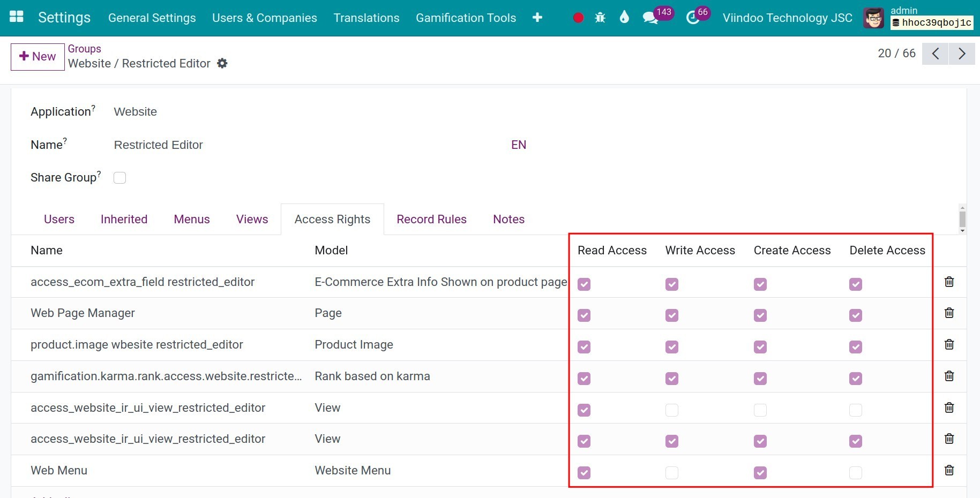Toggle Read Access for Web Page Manager

tap(584, 315)
